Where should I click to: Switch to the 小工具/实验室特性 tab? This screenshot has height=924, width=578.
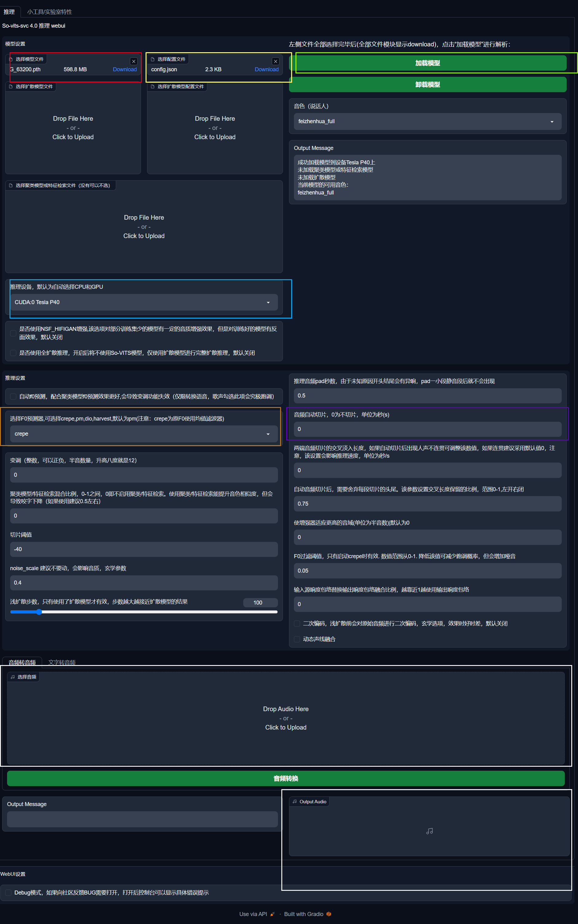[49, 12]
